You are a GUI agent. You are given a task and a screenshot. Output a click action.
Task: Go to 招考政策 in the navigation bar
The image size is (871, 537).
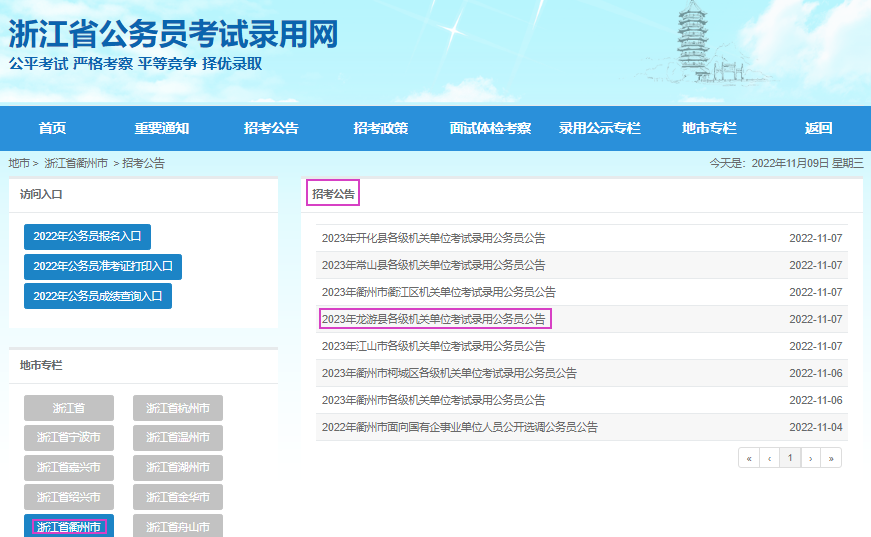[x=380, y=128]
